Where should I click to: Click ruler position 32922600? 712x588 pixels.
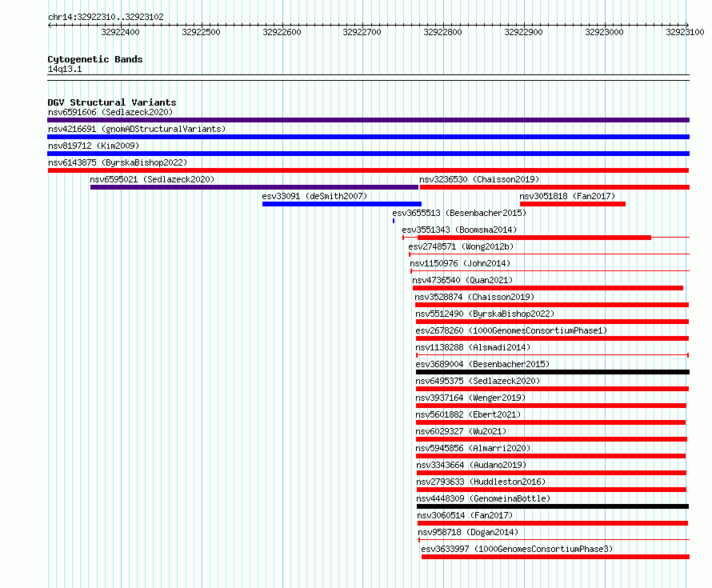tap(282, 32)
